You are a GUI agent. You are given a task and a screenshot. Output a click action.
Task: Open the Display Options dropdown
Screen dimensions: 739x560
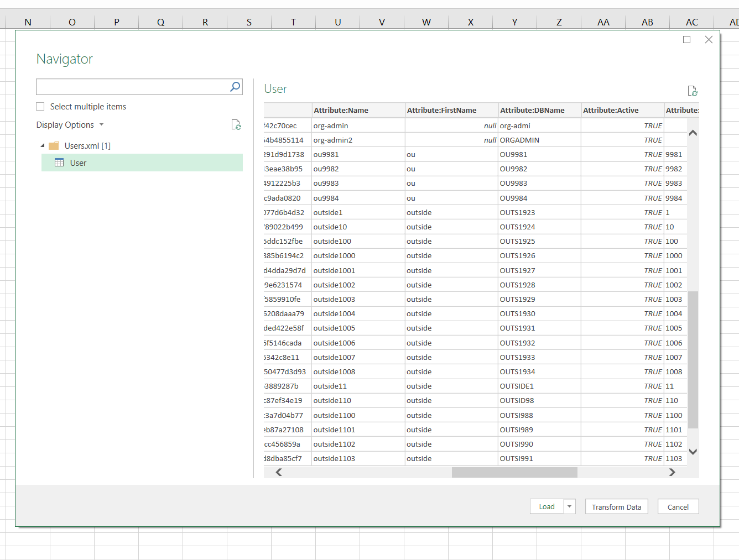[x=70, y=125]
